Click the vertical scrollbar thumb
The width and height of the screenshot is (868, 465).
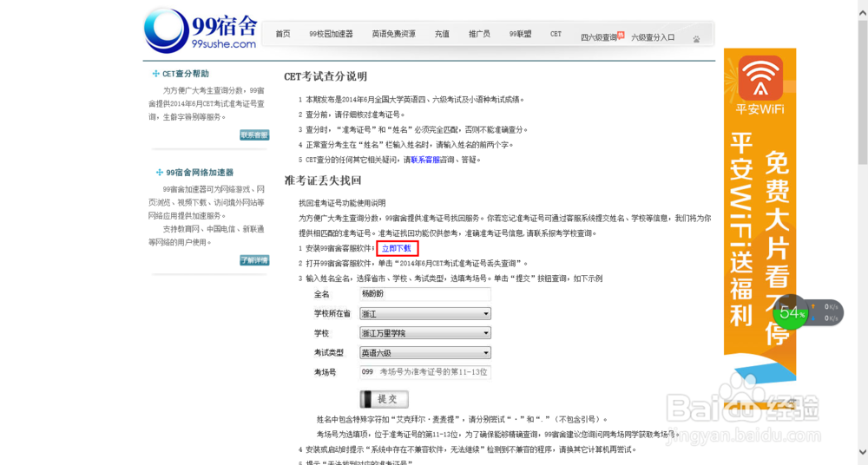(x=863, y=93)
